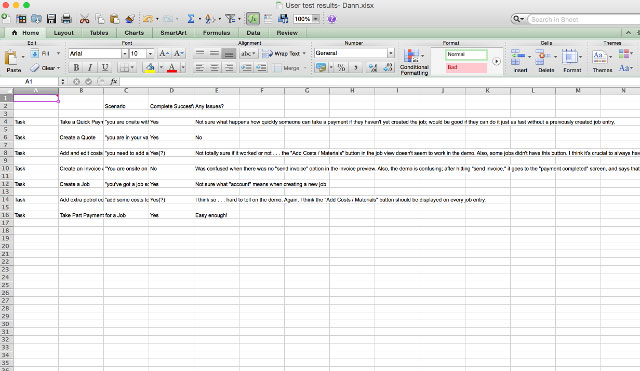Image resolution: width=640 pixels, height=371 pixels.
Task: Save the workbook with the floppy disk icon
Action: [x=51, y=19]
